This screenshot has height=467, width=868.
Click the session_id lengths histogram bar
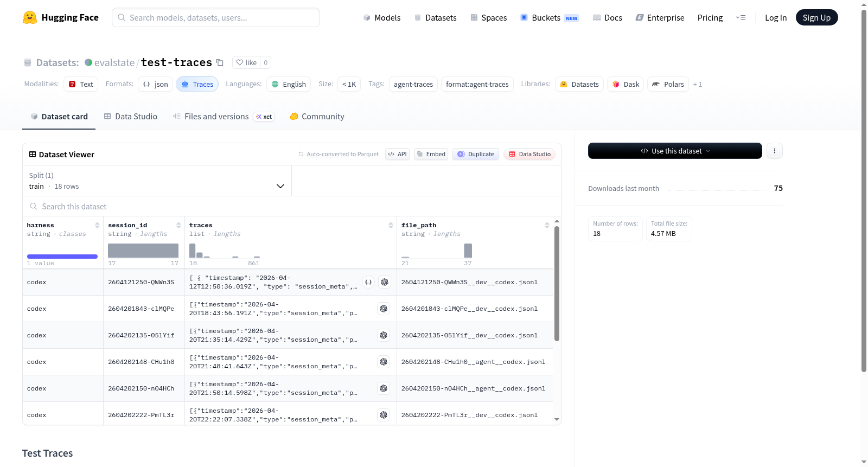[x=143, y=251]
